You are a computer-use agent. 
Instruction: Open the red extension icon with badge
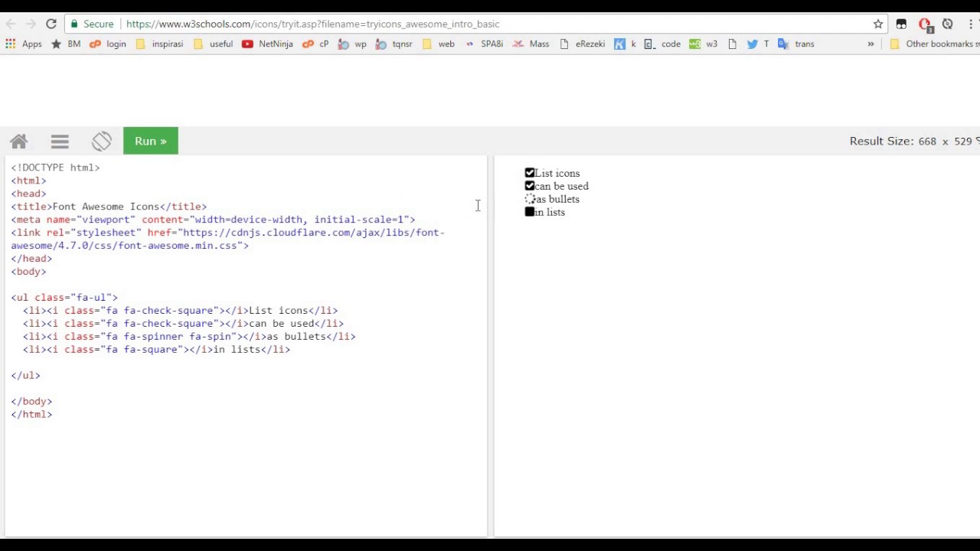click(x=925, y=24)
